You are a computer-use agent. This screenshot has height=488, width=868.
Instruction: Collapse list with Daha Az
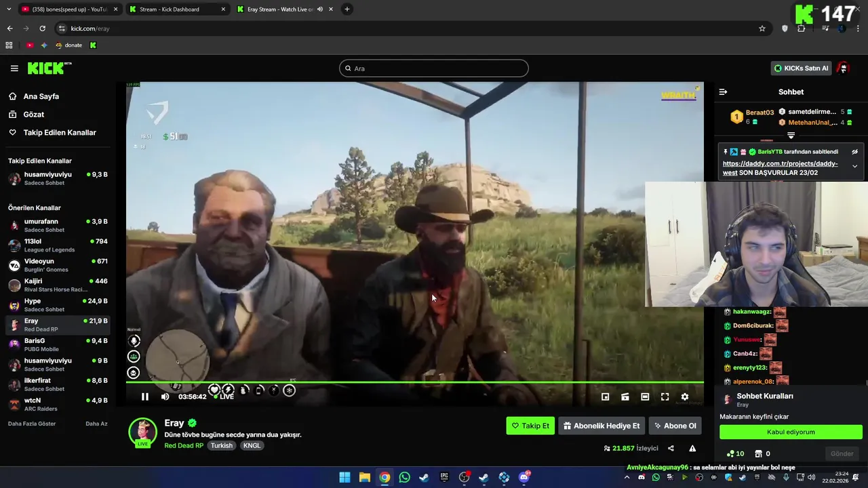click(96, 424)
